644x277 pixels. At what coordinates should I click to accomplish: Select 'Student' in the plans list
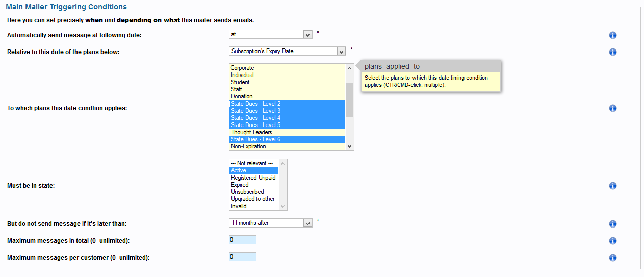[287, 82]
